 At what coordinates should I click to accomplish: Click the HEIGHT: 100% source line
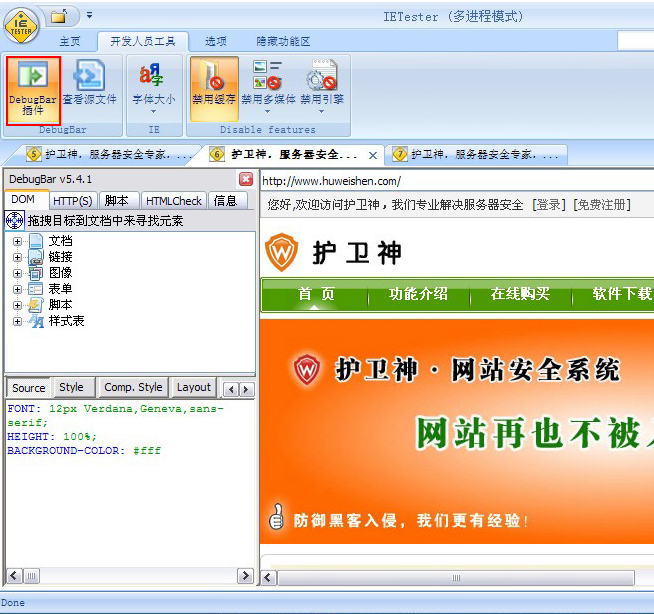(x=52, y=437)
